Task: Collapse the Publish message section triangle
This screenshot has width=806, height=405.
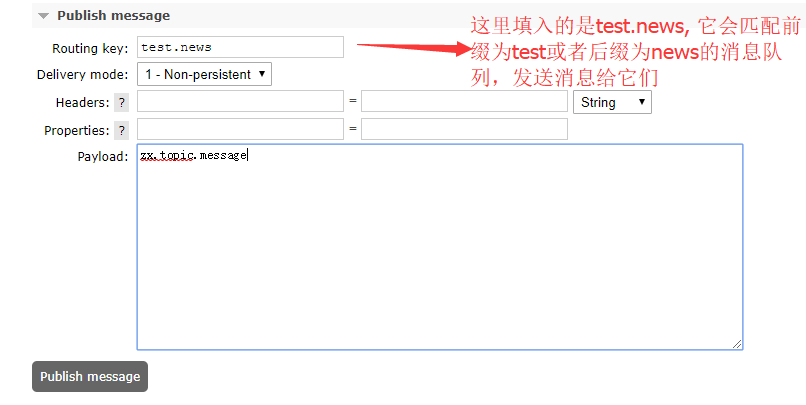Action: click(x=44, y=16)
